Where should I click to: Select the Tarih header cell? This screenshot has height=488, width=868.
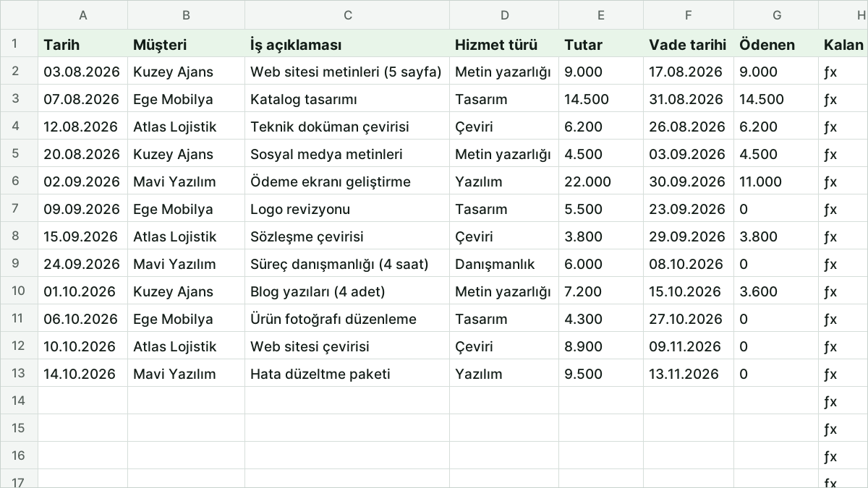pyautogui.click(x=83, y=44)
